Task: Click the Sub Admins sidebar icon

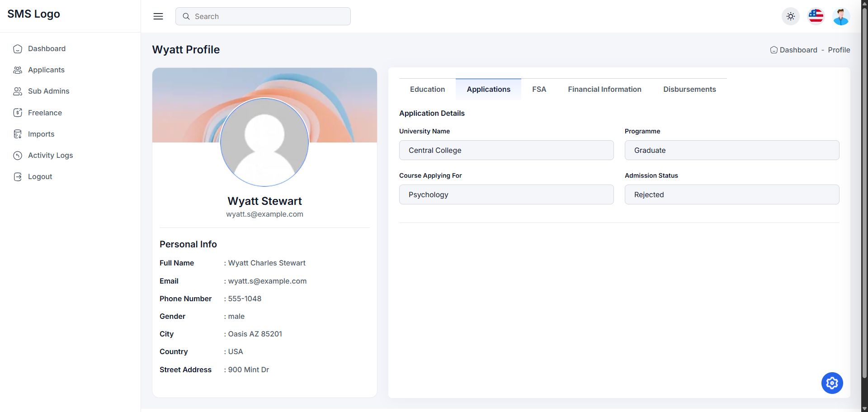Action: click(18, 91)
